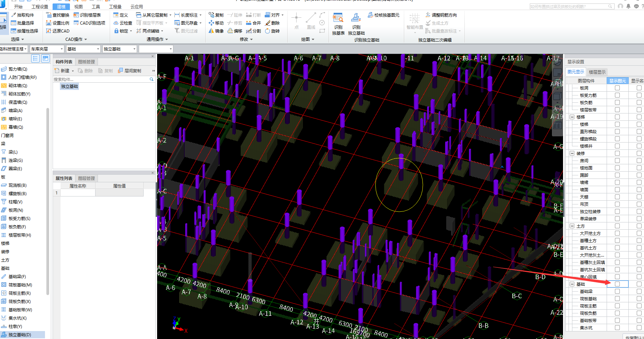
Task: Toggle 显示图元 checkbox for 房间 row
Action: pyautogui.click(x=617, y=161)
